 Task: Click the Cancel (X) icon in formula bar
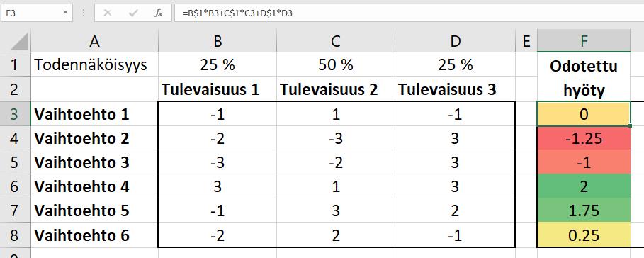(x=108, y=13)
